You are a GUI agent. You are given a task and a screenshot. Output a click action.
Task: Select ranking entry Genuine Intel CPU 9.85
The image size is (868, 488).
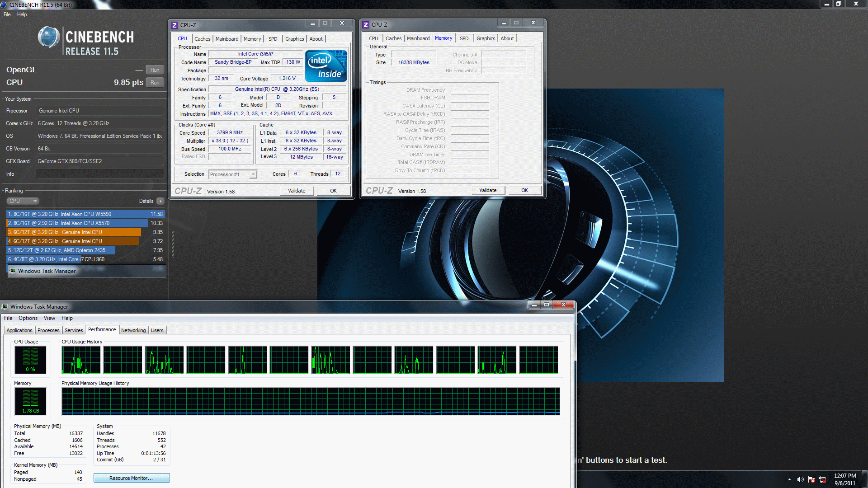pos(85,232)
